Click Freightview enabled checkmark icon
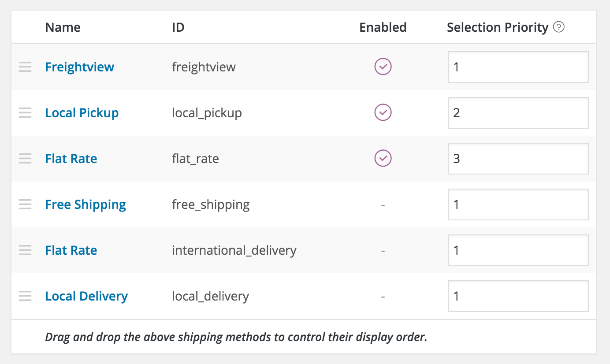The width and height of the screenshot is (610, 364). [x=383, y=67]
